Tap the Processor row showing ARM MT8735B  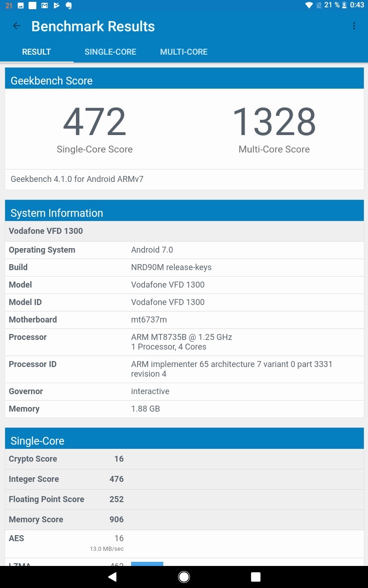(184, 342)
